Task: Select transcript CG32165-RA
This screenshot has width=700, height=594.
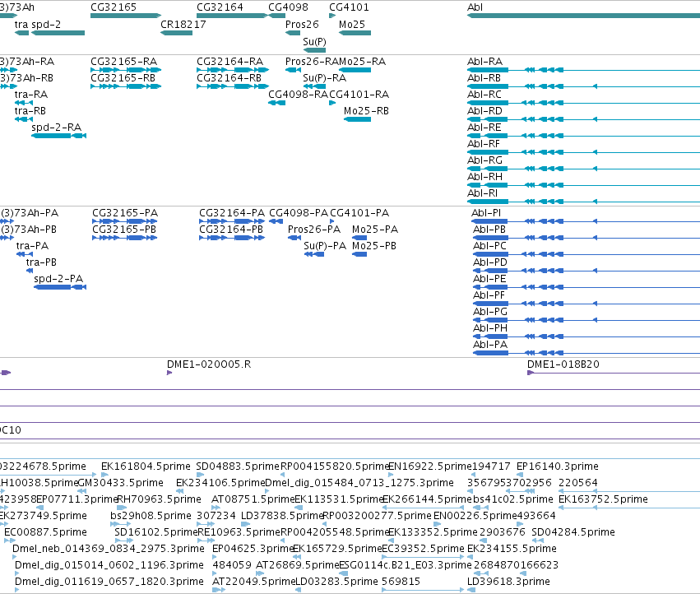Action: 123,61
